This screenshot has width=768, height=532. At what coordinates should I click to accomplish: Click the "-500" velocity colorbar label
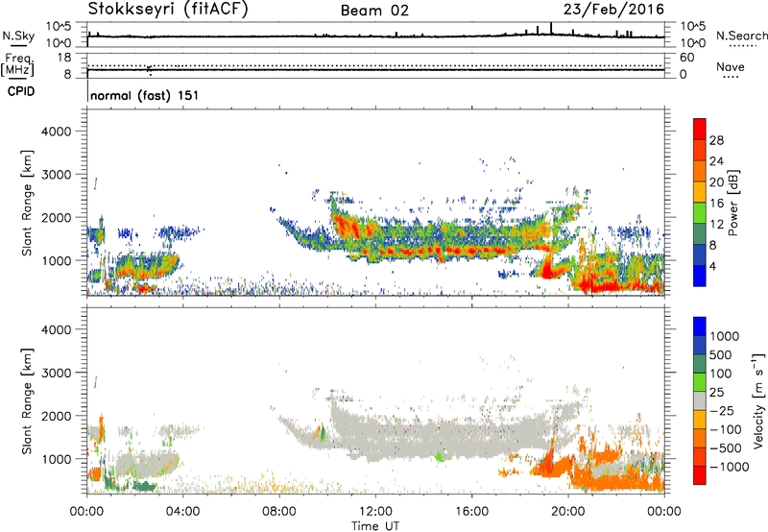[x=726, y=448]
